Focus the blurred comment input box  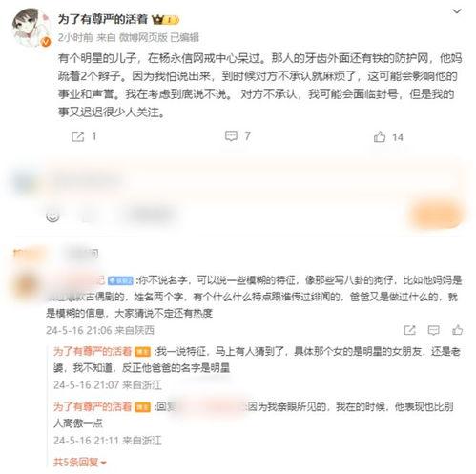(255, 179)
